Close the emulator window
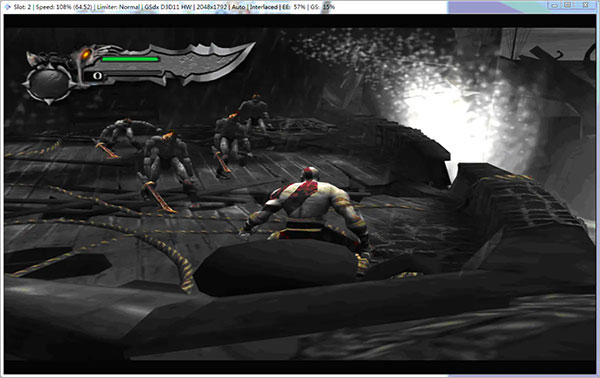 tap(585, 5)
